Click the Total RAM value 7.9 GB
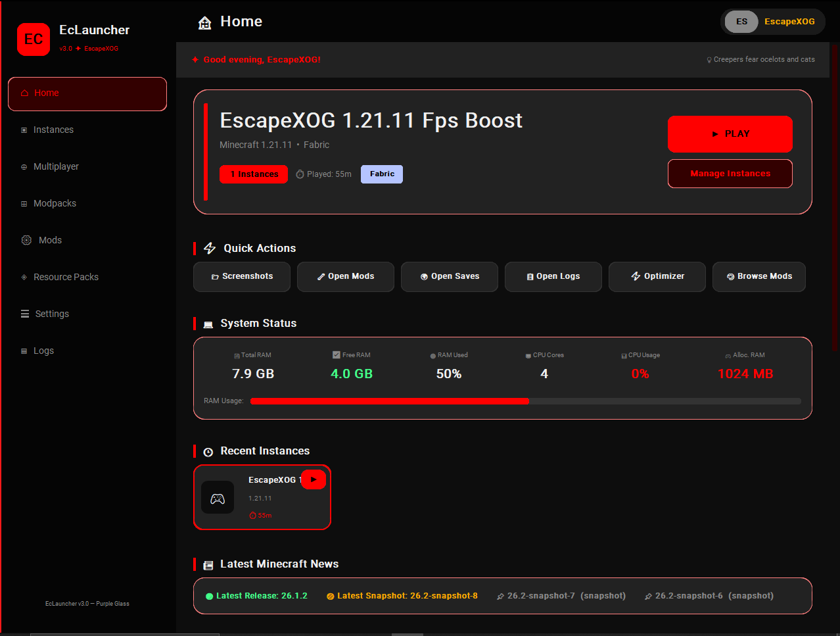Viewport: 840px width, 636px height. (x=253, y=374)
